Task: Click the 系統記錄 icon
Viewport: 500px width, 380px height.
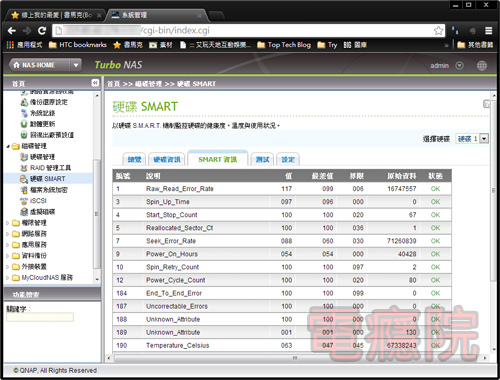Action: pos(24,113)
